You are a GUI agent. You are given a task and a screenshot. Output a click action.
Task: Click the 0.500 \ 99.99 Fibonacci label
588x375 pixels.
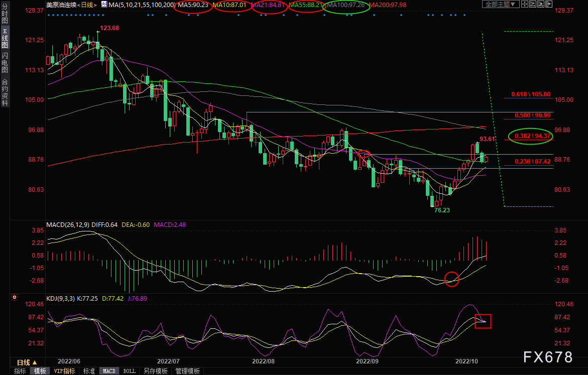[x=532, y=115]
